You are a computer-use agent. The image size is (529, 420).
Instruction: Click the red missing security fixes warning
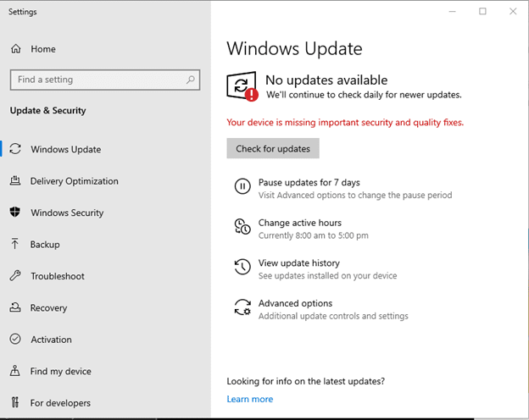click(345, 123)
